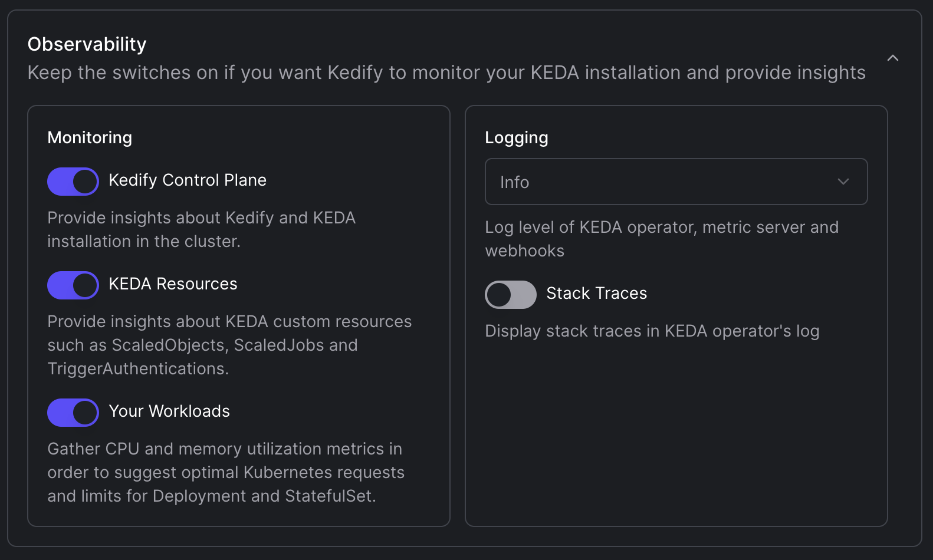Click the down arrow in log level box

point(843,182)
